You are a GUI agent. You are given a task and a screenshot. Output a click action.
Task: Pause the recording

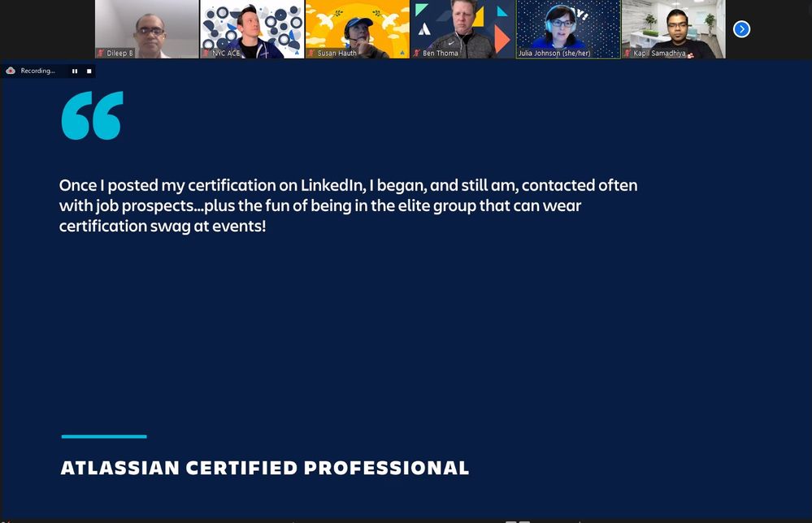coord(75,71)
